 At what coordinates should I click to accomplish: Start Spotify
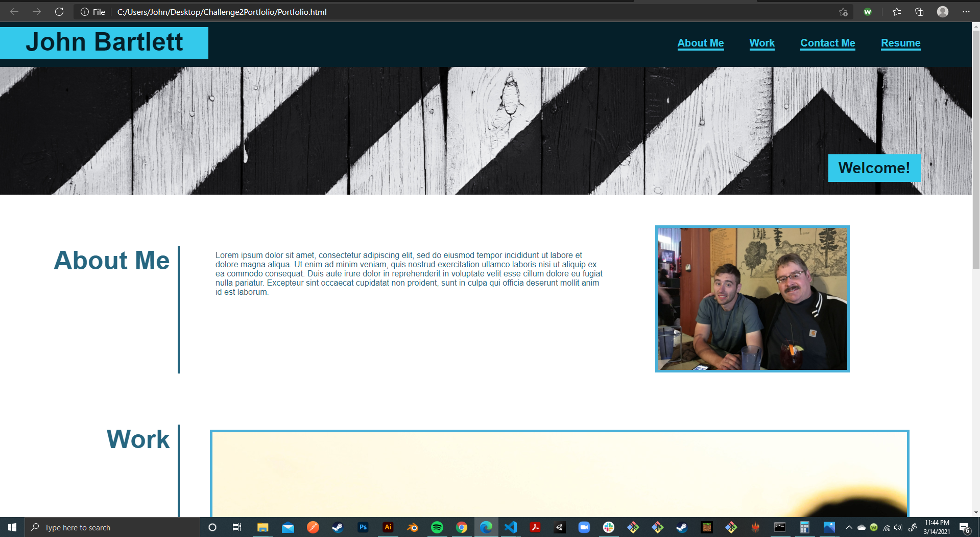pos(437,527)
